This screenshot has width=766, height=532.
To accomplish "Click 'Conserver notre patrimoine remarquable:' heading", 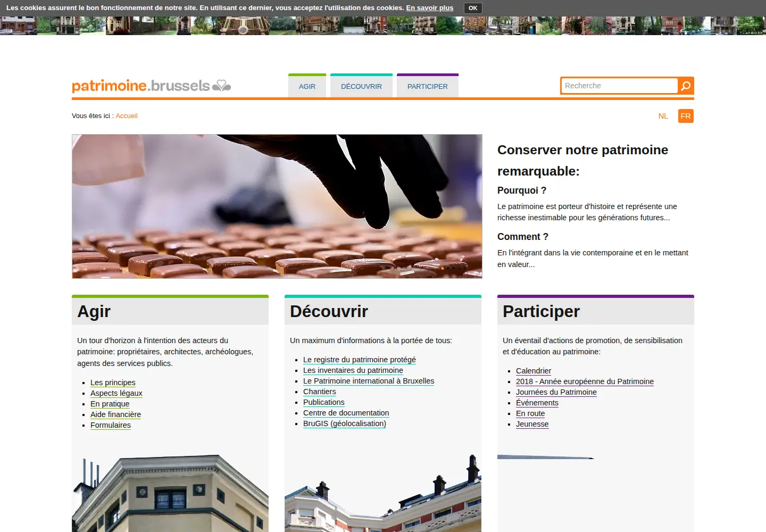I will tap(582, 160).
